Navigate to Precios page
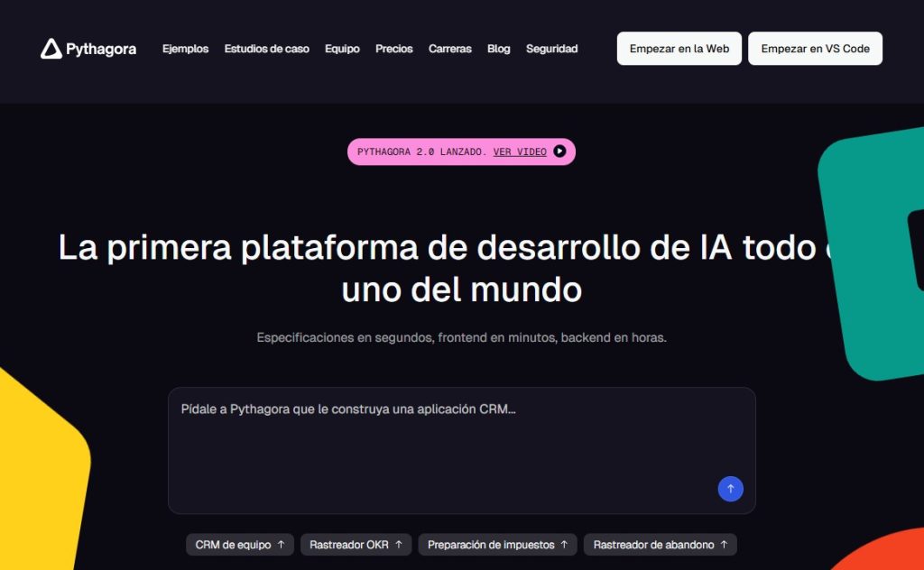 [393, 49]
